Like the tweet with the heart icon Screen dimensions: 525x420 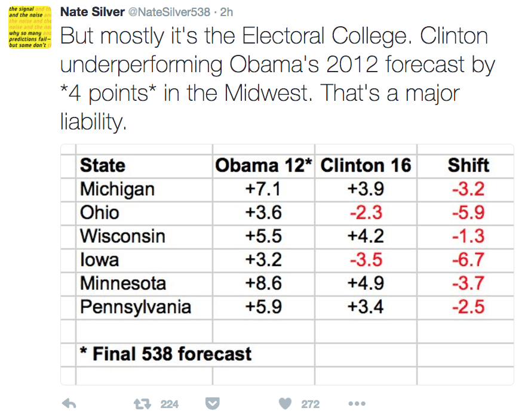click(285, 404)
